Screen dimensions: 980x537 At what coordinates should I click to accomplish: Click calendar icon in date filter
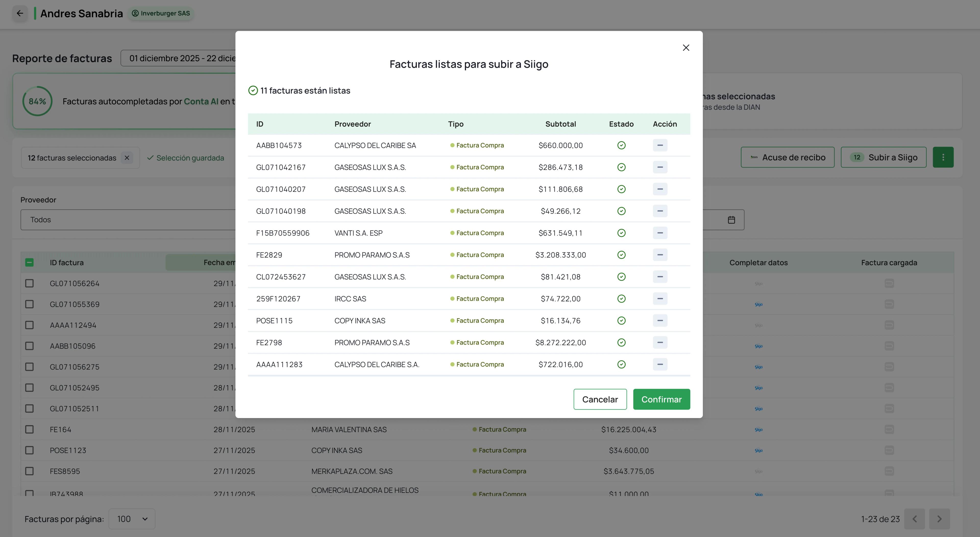click(x=731, y=219)
